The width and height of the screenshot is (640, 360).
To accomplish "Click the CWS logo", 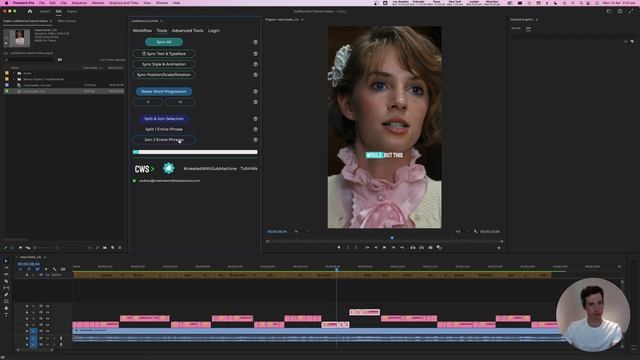I will coord(144,169).
